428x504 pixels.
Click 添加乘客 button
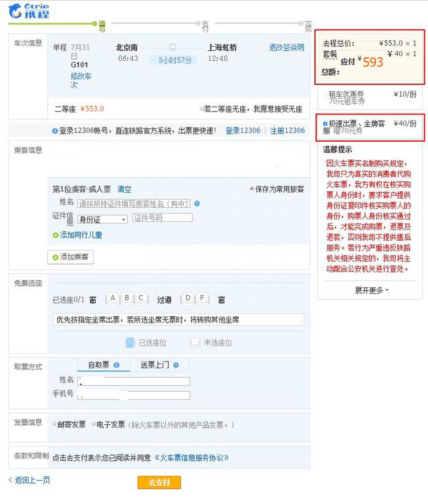pos(70,257)
